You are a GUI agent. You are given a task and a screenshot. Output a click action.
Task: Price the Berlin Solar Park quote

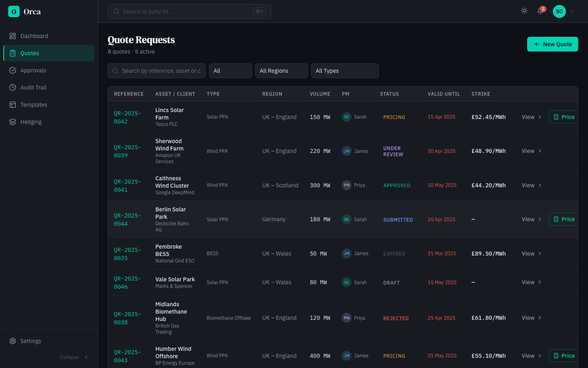point(563,219)
